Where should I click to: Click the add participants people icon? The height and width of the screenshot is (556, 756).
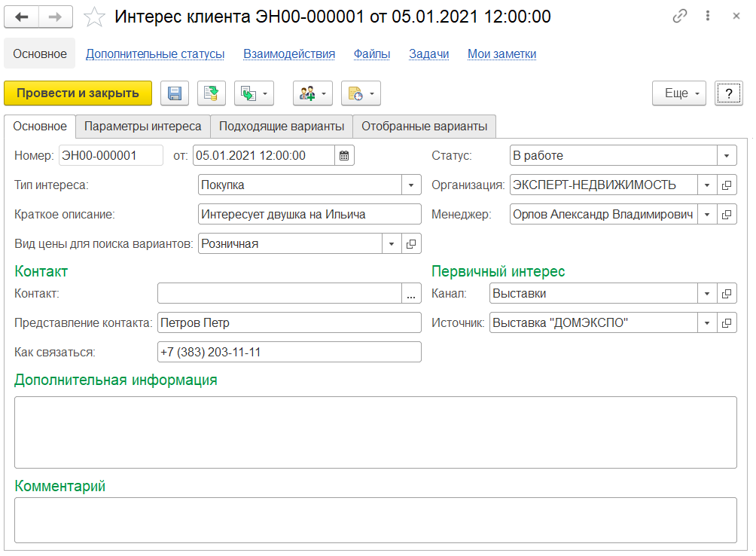pos(312,93)
